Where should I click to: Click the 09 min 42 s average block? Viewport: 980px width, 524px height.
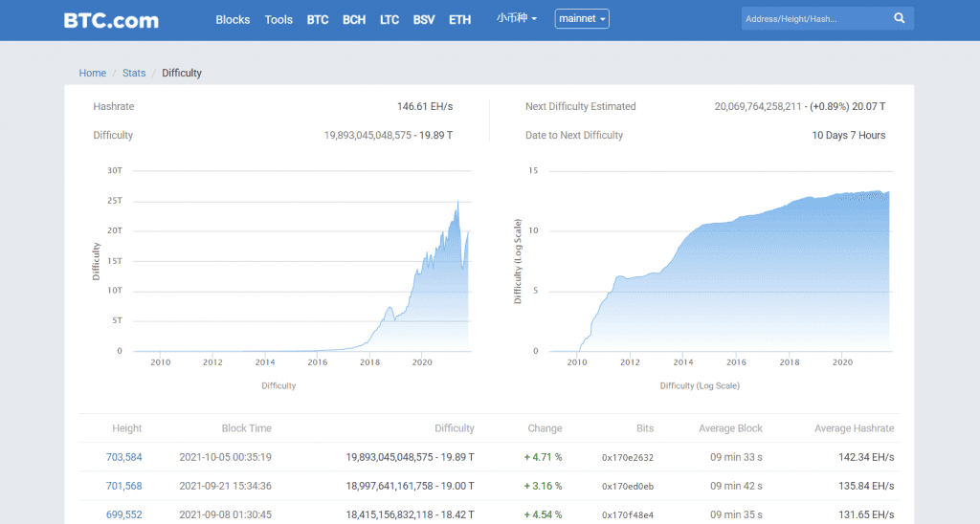point(736,486)
